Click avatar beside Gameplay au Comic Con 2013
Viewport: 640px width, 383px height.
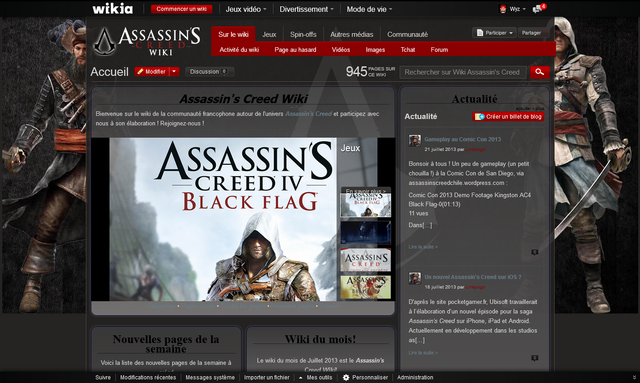coord(415,140)
